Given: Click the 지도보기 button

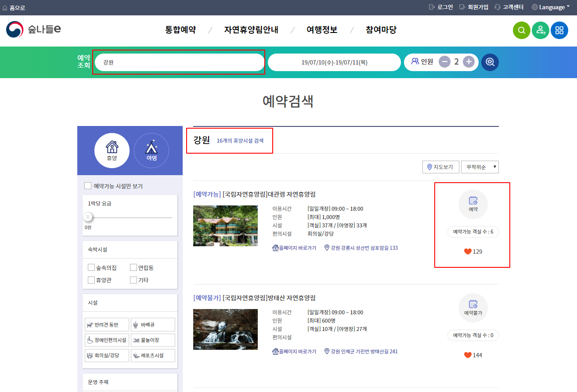Looking at the screenshot, I should coord(441,167).
